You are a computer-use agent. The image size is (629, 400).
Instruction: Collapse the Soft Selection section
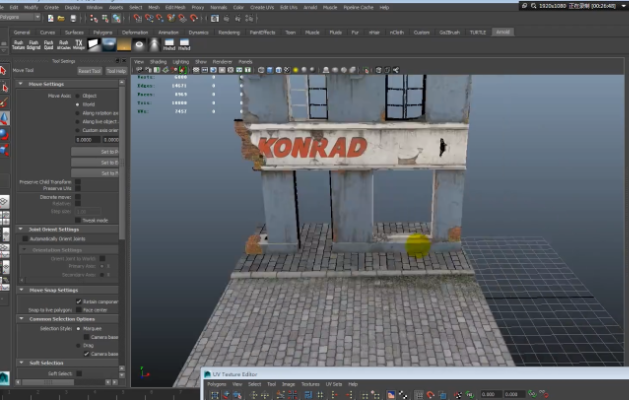[x=20, y=363]
